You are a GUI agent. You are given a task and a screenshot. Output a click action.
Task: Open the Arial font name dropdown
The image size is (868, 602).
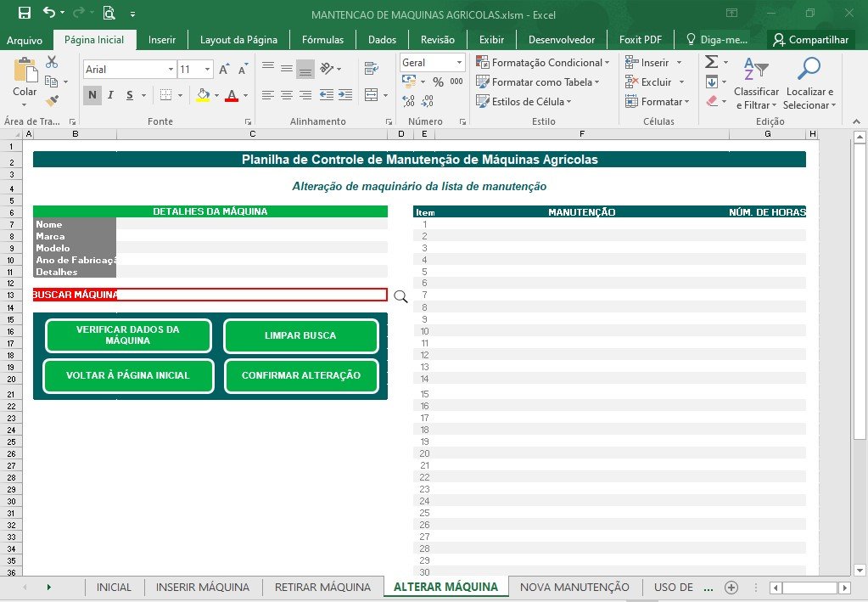click(x=171, y=70)
